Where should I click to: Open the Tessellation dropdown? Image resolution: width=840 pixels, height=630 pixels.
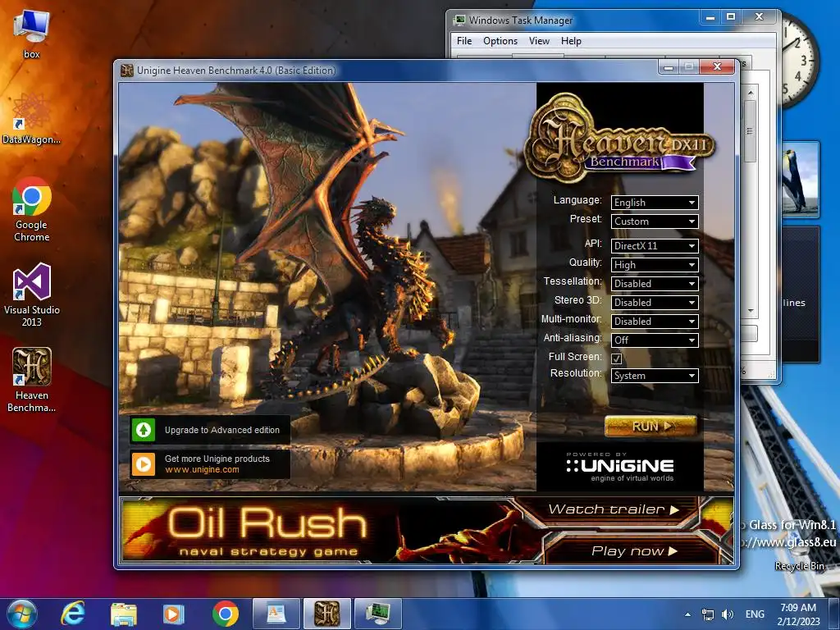[x=655, y=283]
